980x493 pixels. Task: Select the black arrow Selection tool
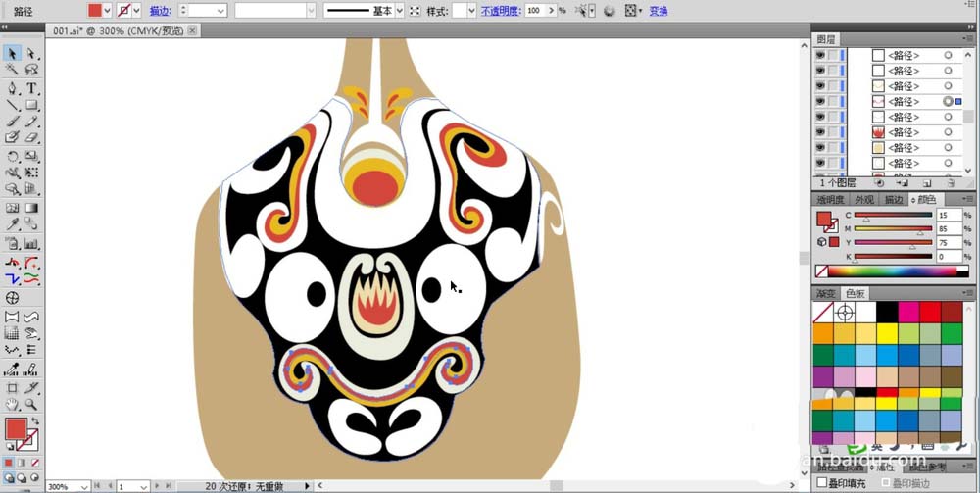[x=13, y=53]
